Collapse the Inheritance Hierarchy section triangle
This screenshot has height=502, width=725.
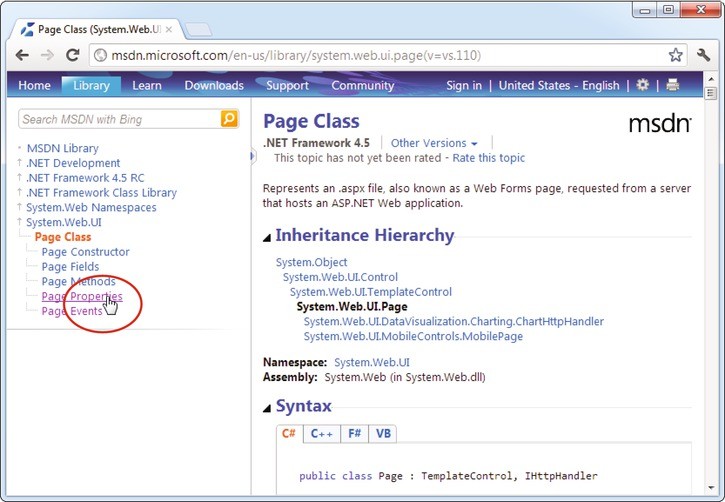[267, 238]
